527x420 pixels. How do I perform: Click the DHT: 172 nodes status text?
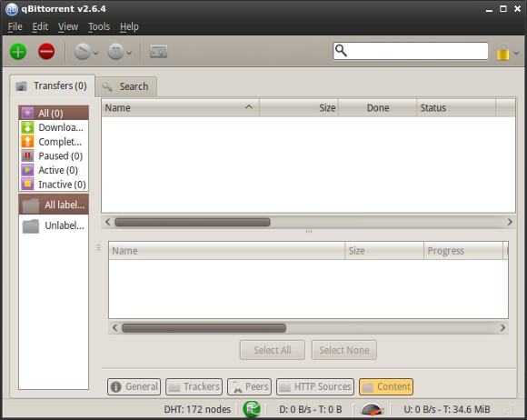point(197,409)
